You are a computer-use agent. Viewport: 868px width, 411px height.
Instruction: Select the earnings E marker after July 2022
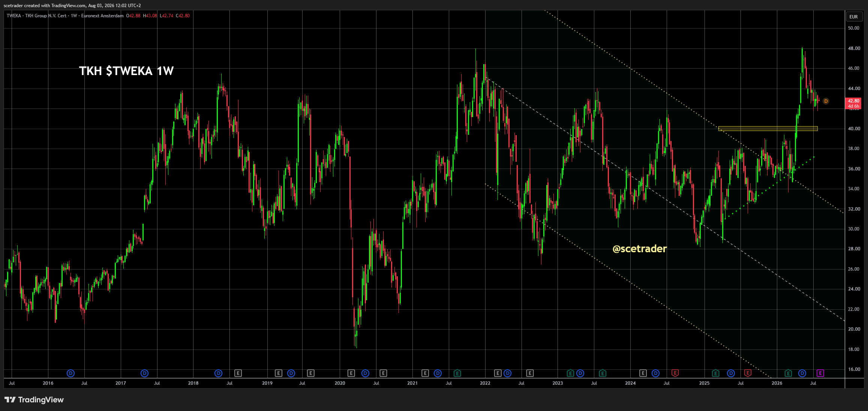click(x=530, y=373)
